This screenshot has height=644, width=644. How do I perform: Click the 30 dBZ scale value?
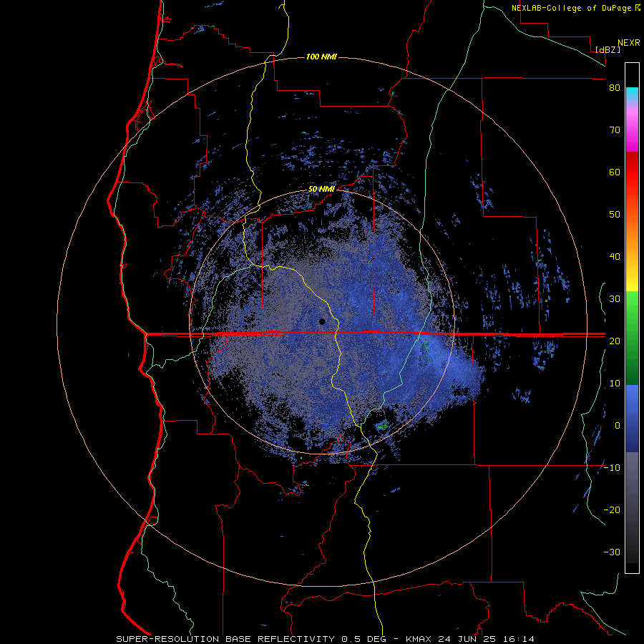pyautogui.click(x=615, y=299)
